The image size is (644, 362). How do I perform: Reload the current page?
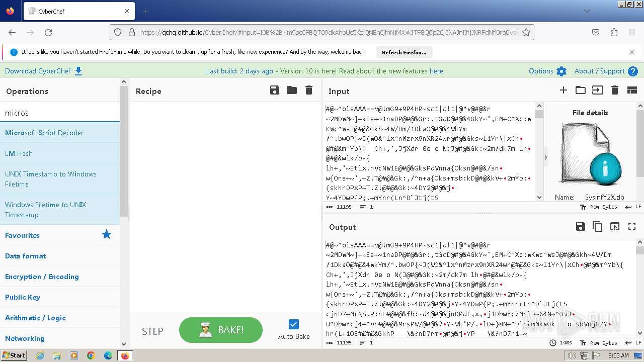(48, 32)
